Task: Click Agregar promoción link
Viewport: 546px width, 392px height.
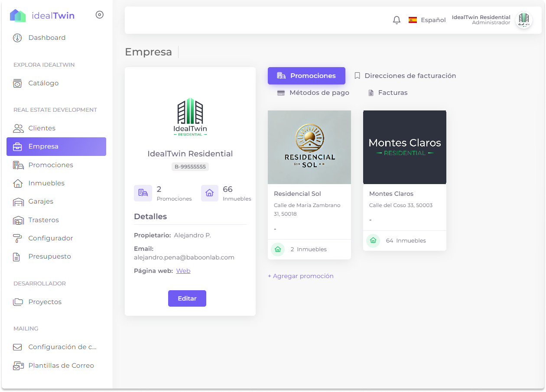Action: (301, 276)
